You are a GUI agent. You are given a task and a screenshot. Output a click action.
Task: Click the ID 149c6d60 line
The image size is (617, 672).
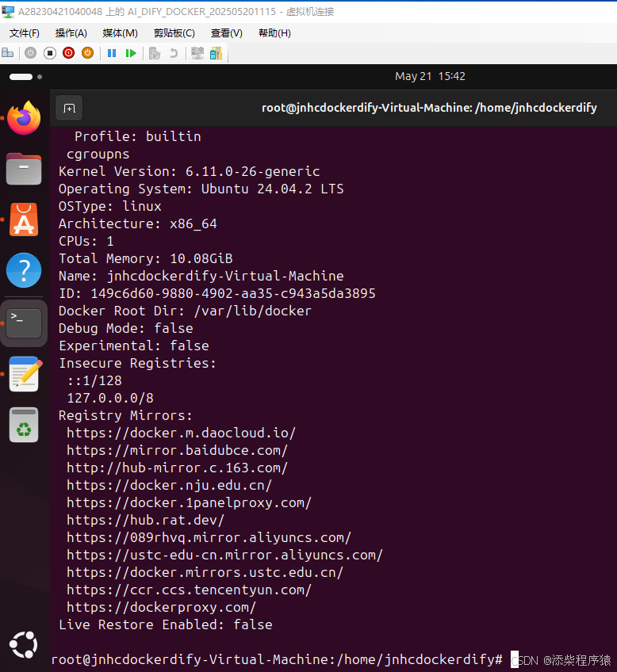tap(217, 293)
